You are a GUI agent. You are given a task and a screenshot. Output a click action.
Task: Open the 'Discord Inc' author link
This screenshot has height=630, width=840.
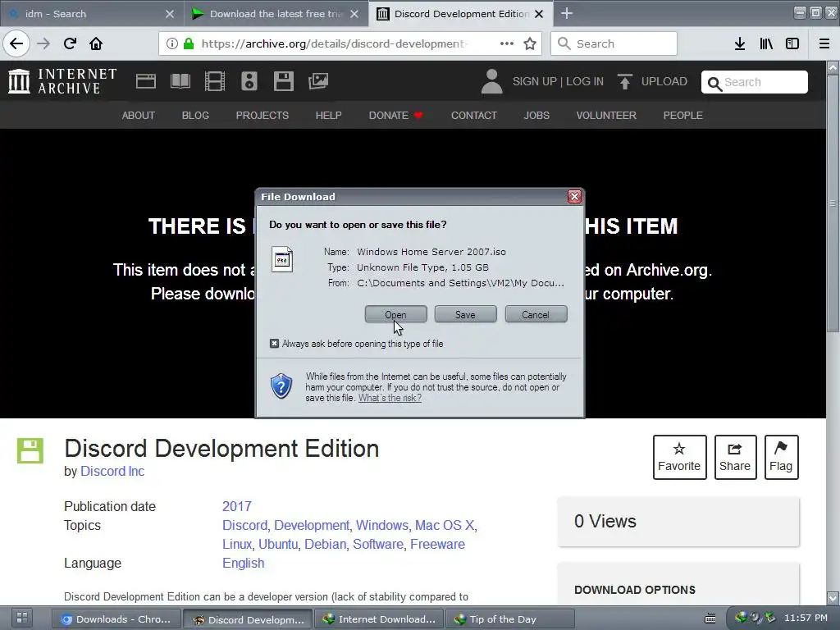pyautogui.click(x=112, y=472)
